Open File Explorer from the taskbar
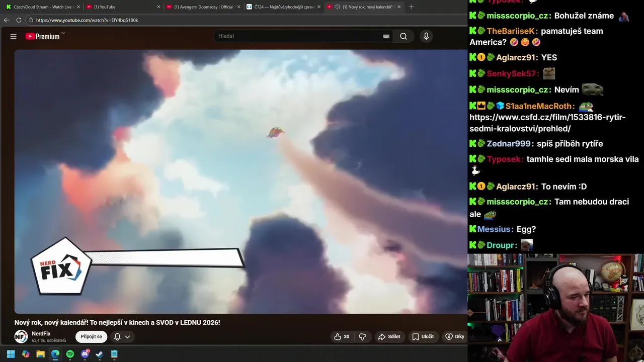This screenshot has height=362, width=644. click(40, 354)
